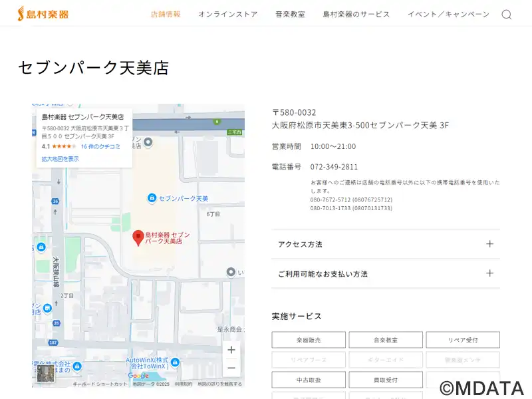Expand ご利用可能なお支払い方法 section
This screenshot has height=399, width=532.
pyautogui.click(x=386, y=273)
